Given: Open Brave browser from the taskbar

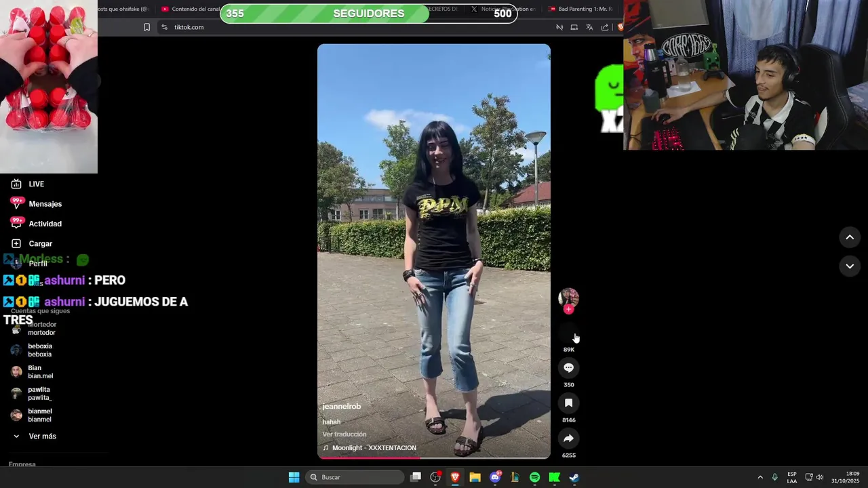Looking at the screenshot, I should click(455, 477).
